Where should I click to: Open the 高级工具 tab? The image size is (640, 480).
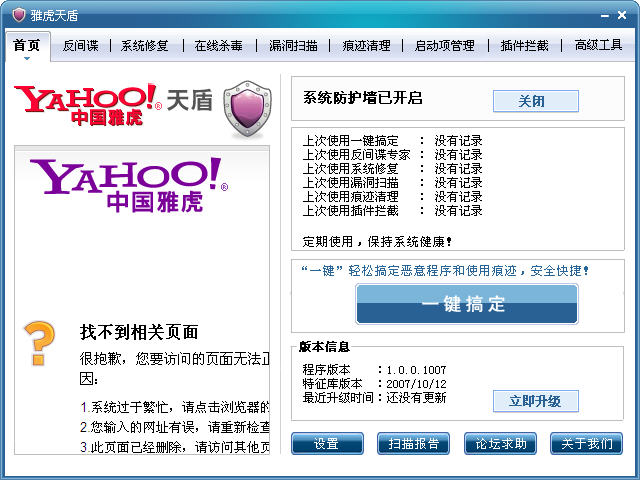coord(598,45)
